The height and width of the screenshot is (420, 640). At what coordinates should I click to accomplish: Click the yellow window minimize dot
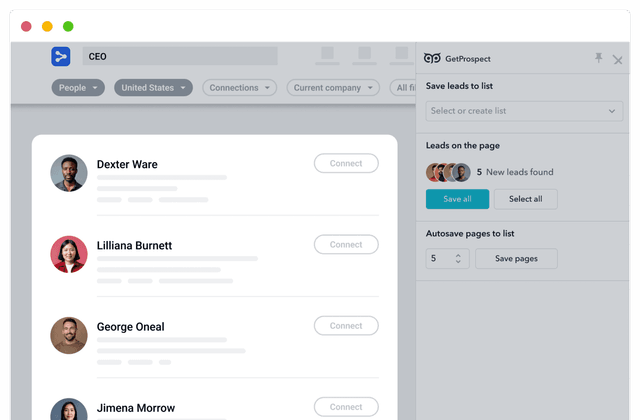pos(47,27)
